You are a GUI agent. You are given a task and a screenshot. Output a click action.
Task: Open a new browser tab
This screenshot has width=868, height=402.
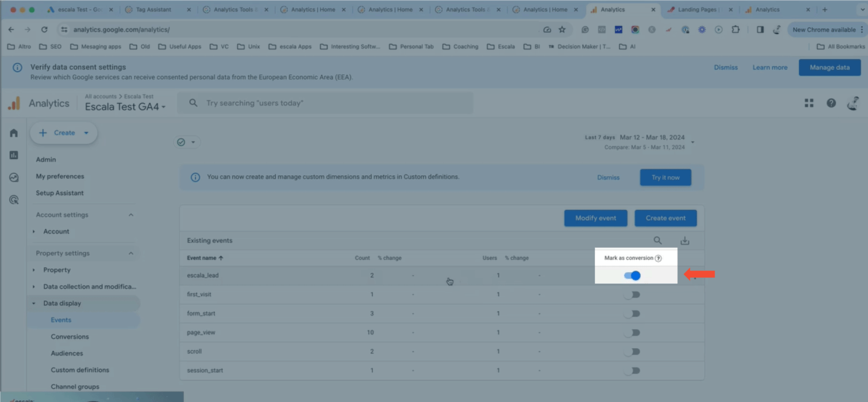point(824,10)
